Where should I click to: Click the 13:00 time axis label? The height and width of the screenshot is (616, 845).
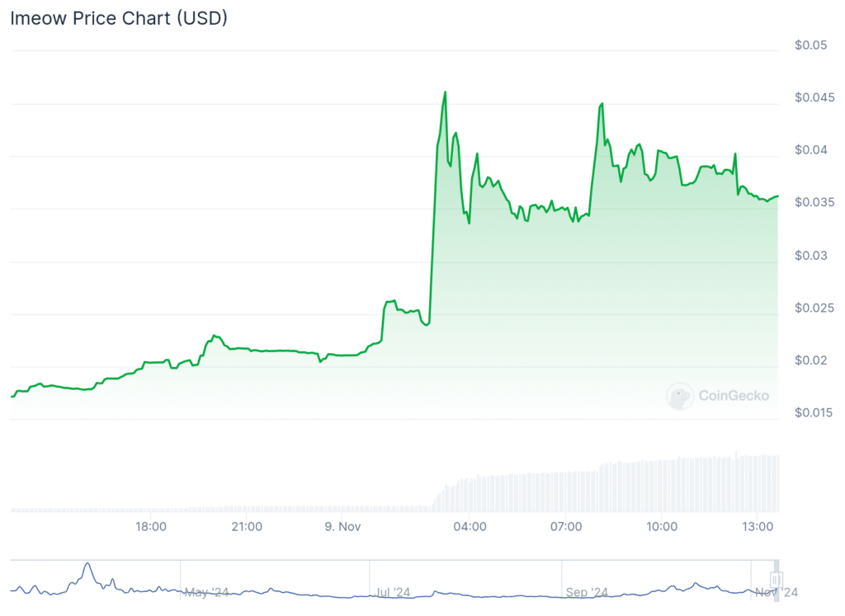pos(758,526)
